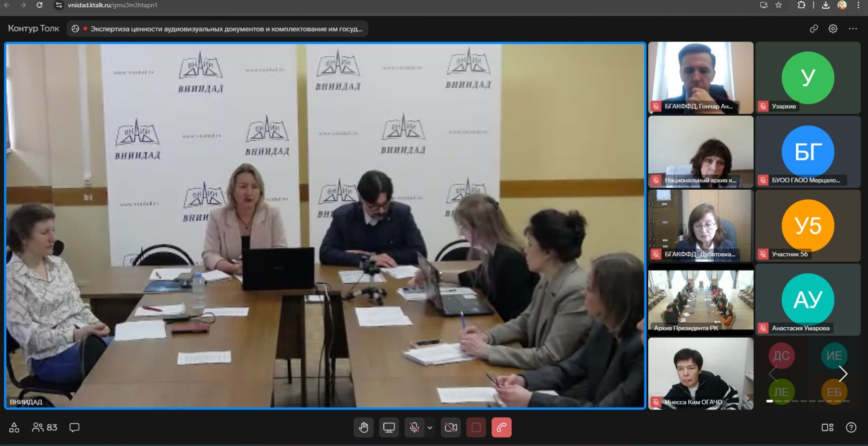Bookmark this page with star icon
868x446 pixels.
click(778, 5)
